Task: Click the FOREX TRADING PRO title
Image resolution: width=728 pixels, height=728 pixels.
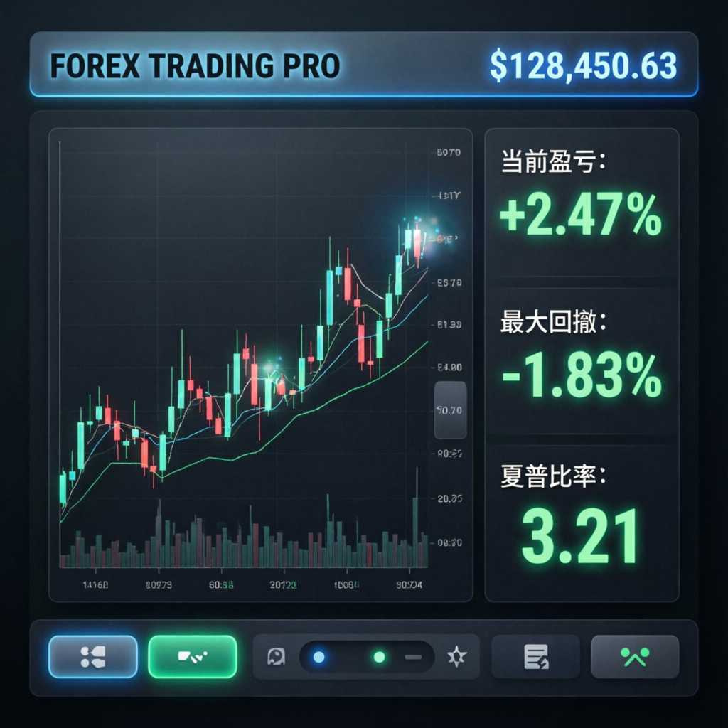Action: [x=195, y=65]
